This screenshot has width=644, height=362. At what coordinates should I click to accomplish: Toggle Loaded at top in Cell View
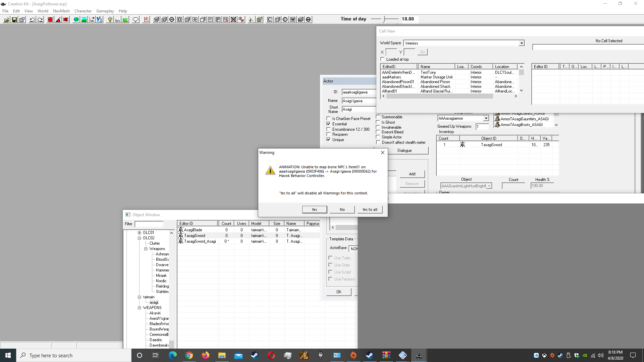(383, 59)
